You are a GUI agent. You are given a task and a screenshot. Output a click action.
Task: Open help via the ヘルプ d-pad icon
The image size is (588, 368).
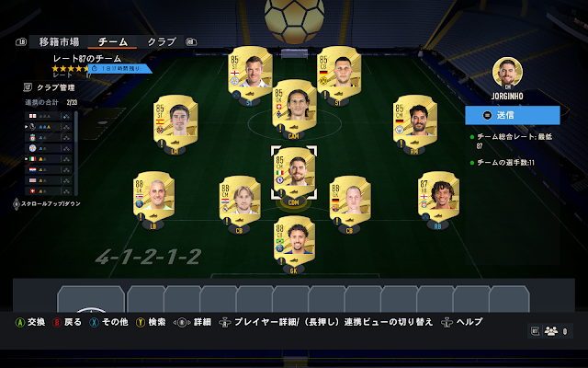pyautogui.click(x=447, y=323)
